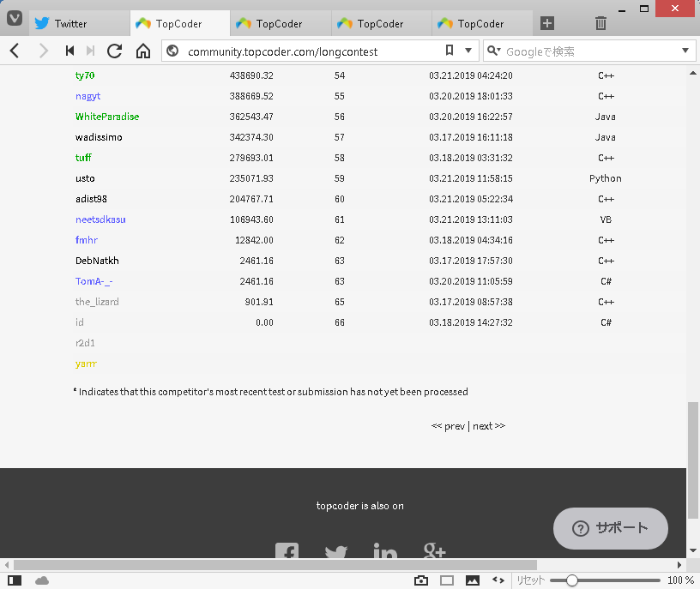
Task: Open topcoder LinkedIn page icon
Action: click(385, 550)
